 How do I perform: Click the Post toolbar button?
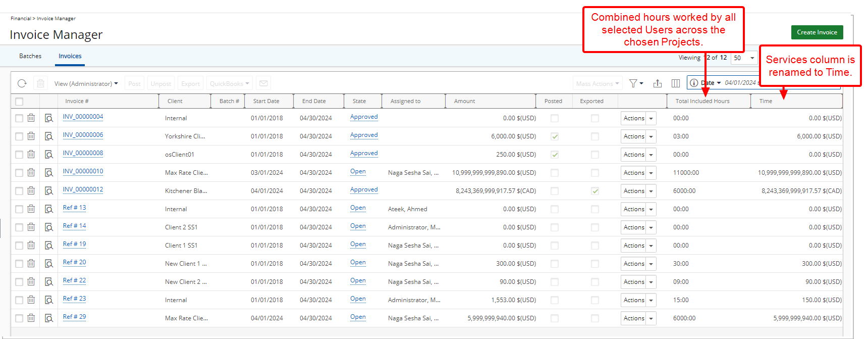tap(134, 83)
